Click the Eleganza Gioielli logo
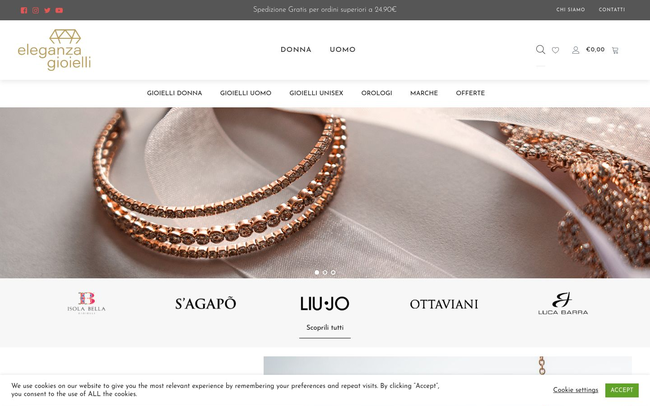This screenshot has height=406, width=650. (x=54, y=50)
